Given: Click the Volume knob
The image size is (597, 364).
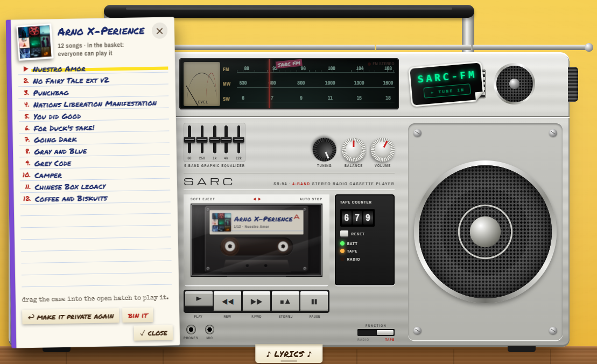Looking at the screenshot, I should (382, 150).
